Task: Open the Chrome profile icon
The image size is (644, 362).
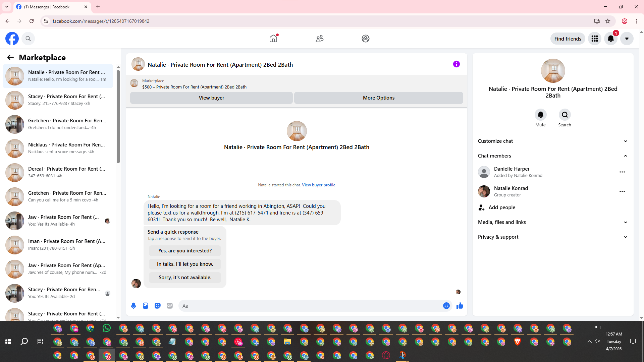Action: 625,21
